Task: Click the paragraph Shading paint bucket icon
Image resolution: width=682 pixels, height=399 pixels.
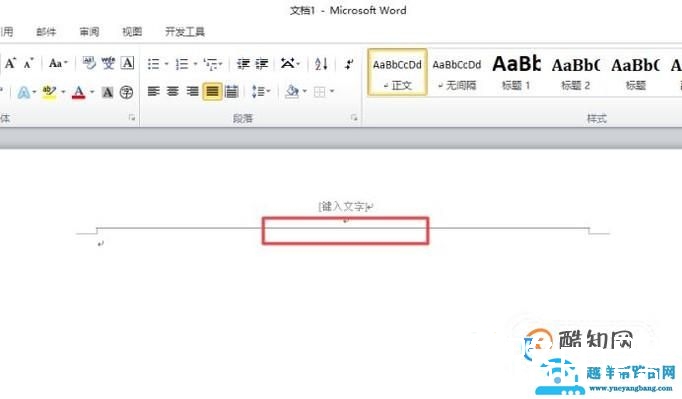Action: click(292, 91)
